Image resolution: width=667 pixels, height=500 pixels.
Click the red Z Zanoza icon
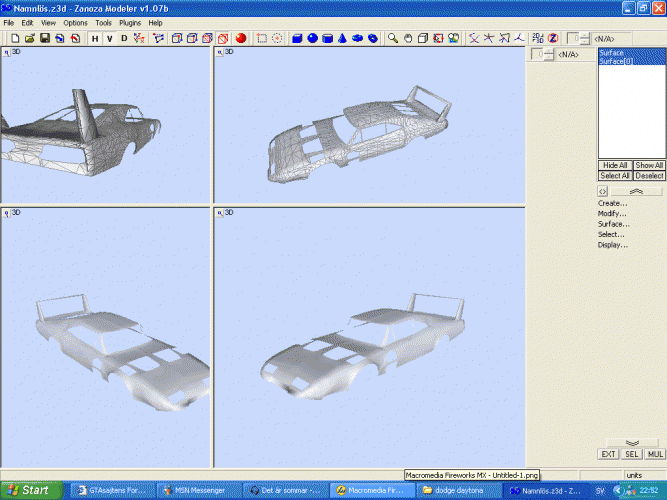[x=552, y=38]
